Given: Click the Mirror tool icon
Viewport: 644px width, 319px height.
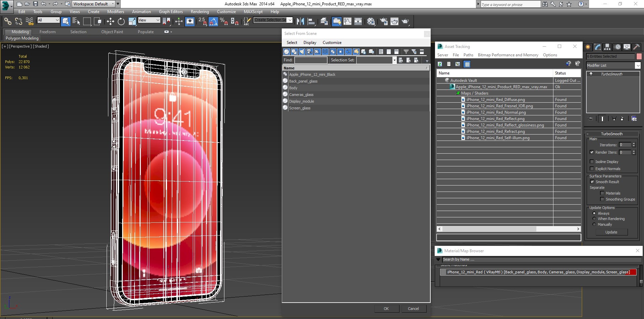Looking at the screenshot, I should (300, 21).
